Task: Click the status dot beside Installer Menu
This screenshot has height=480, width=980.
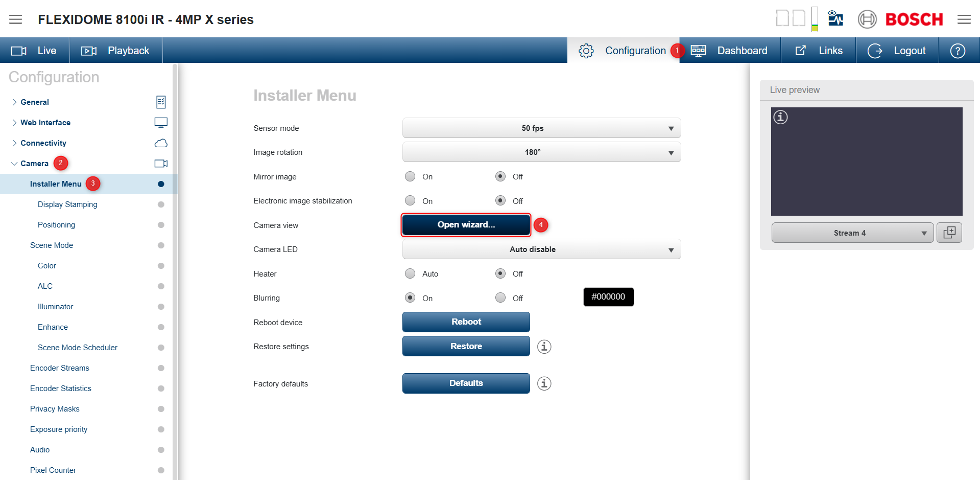Action: (161, 184)
